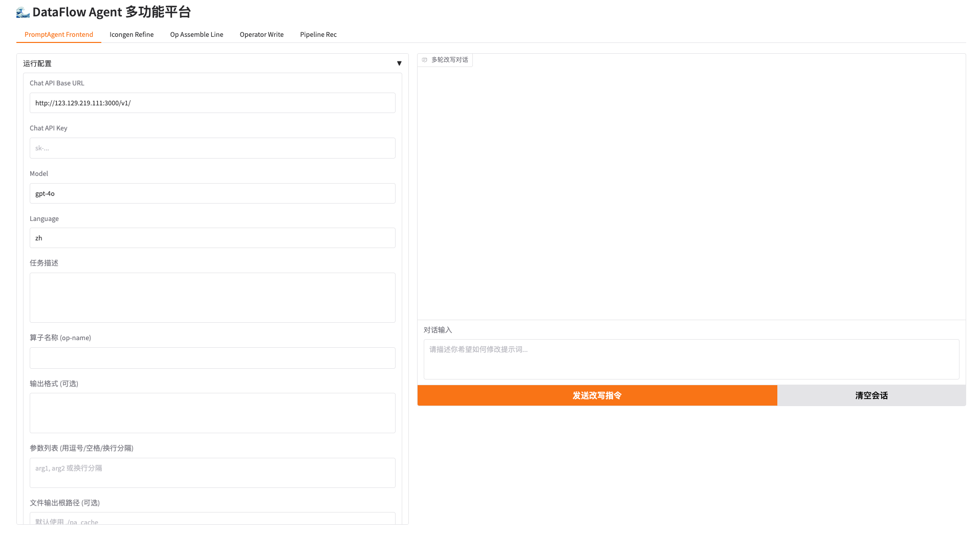Select the Language field with zh

tap(212, 238)
